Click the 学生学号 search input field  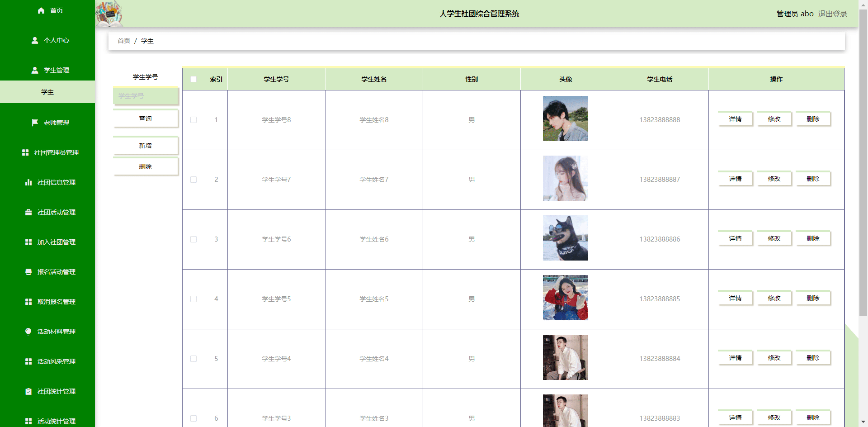point(145,96)
